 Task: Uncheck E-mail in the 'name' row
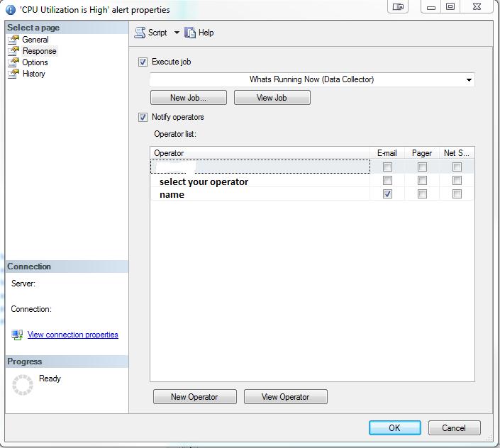point(387,194)
